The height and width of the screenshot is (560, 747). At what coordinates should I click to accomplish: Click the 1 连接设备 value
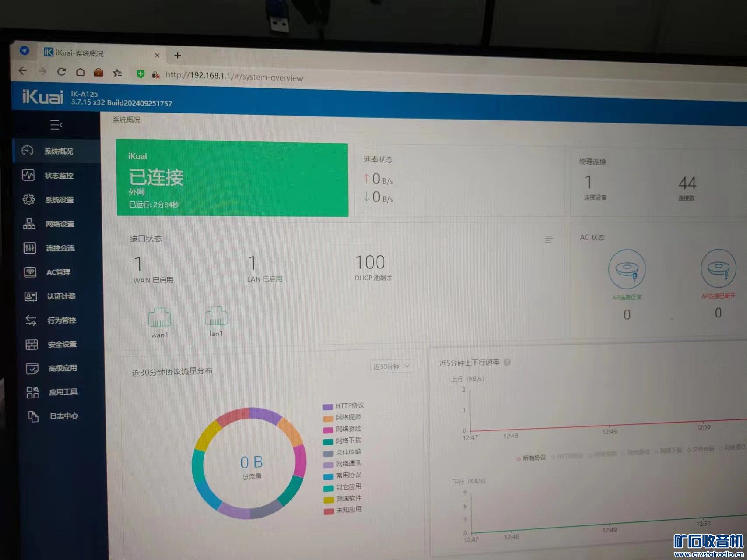(x=588, y=182)
